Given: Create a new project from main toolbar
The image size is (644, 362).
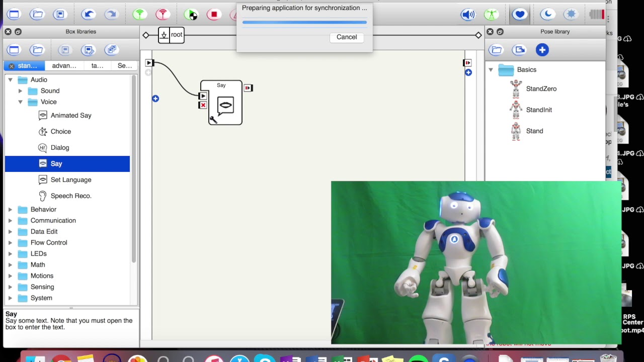Looking at the screenshot, I should point(14,14).
